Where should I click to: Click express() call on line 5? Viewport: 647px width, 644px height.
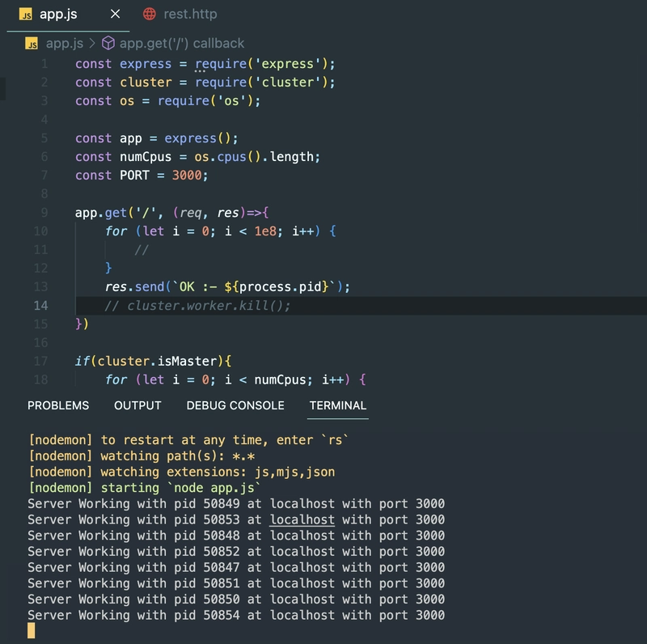(x=197, y=138)
